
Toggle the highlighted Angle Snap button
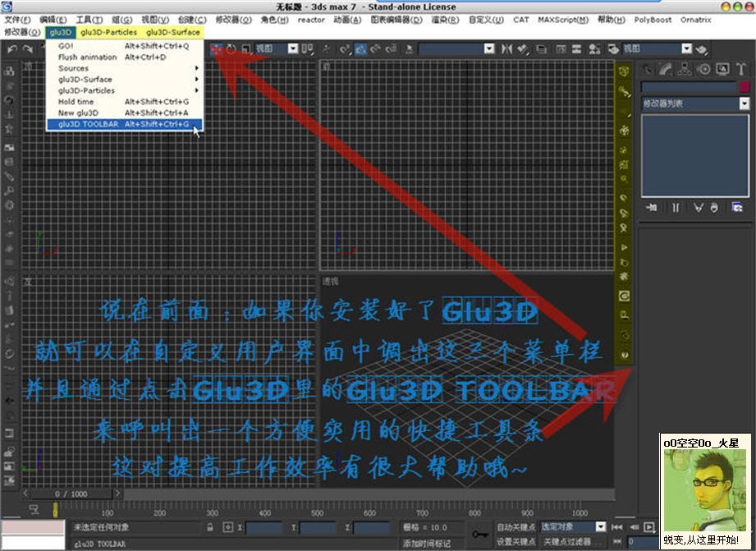[x=360, y=49]
